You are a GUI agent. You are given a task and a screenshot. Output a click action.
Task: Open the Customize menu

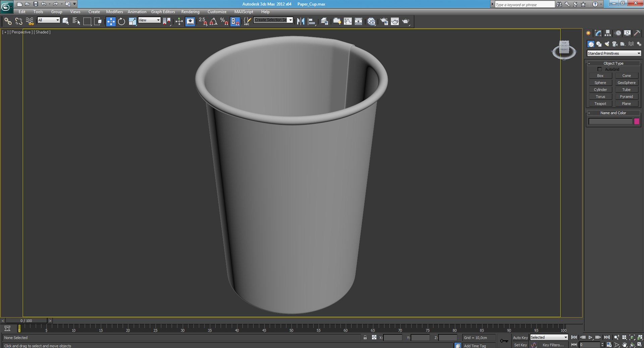[217, 12]
